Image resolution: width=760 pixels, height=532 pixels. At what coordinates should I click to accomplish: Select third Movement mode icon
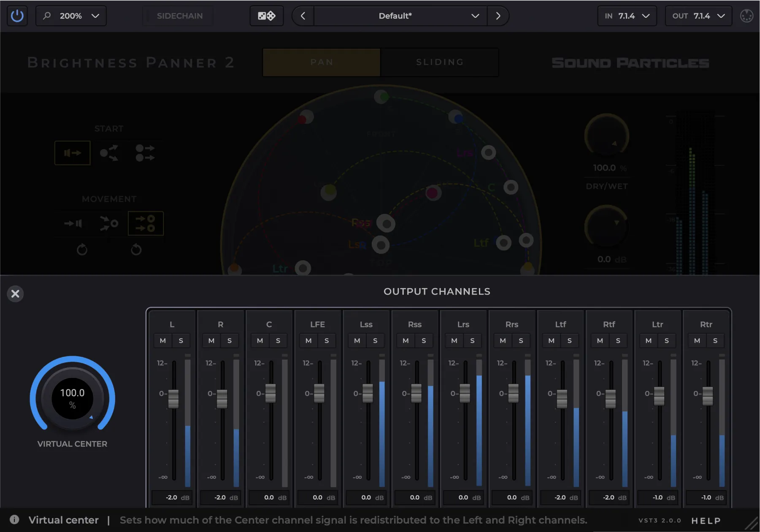[146, 223]
